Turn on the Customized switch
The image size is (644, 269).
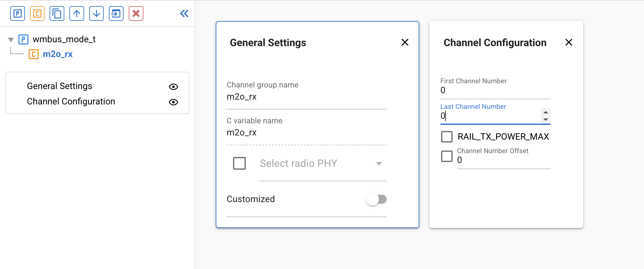376,199
